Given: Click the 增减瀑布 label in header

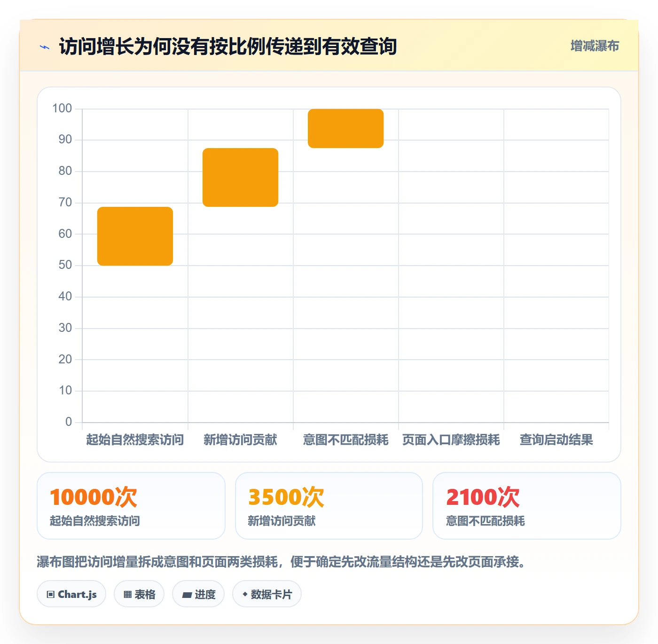Looking at the screenshot, I should 595,46.
